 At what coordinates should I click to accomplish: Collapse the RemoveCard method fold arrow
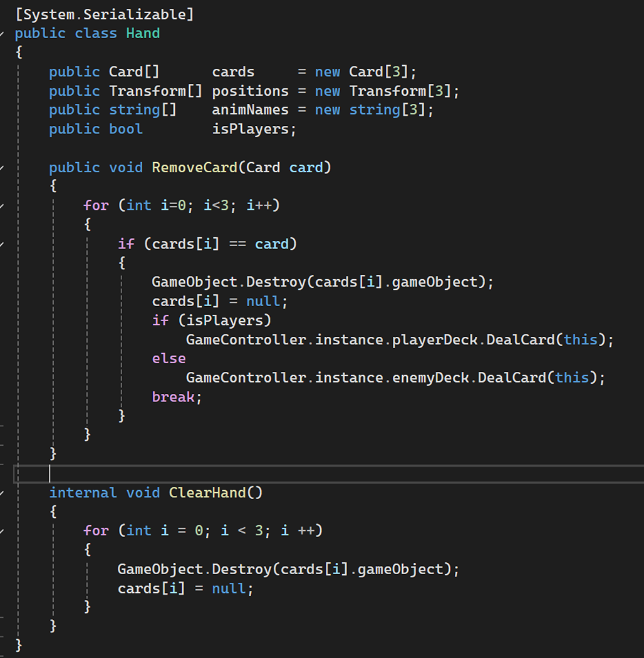point(3,167)
